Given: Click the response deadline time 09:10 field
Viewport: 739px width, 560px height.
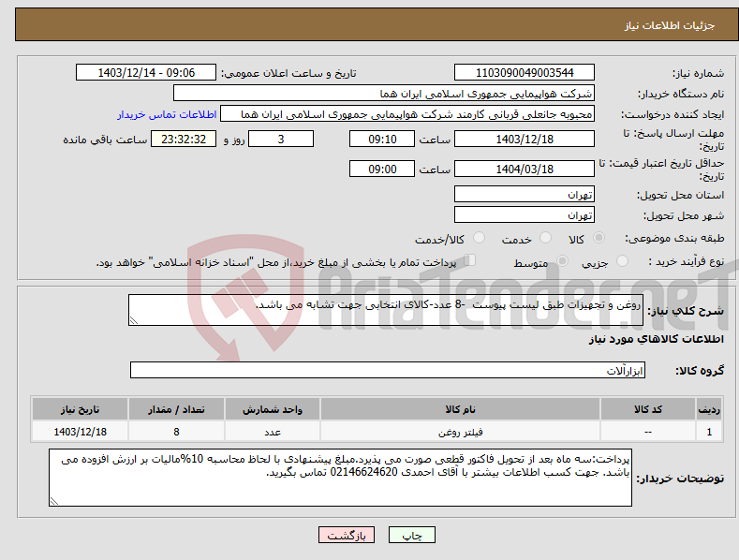Looking at the screenshot, I should [382, 139].
